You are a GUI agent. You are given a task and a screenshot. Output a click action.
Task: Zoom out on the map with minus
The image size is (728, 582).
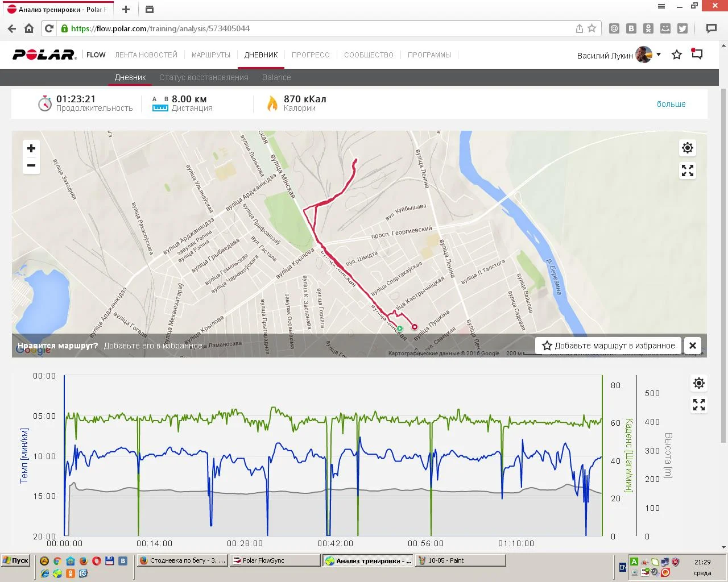[x=31, y=165]
